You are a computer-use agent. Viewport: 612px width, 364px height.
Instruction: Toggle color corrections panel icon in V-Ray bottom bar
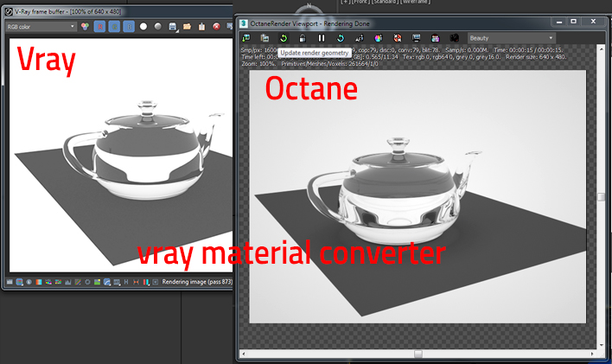coord(19,282)
